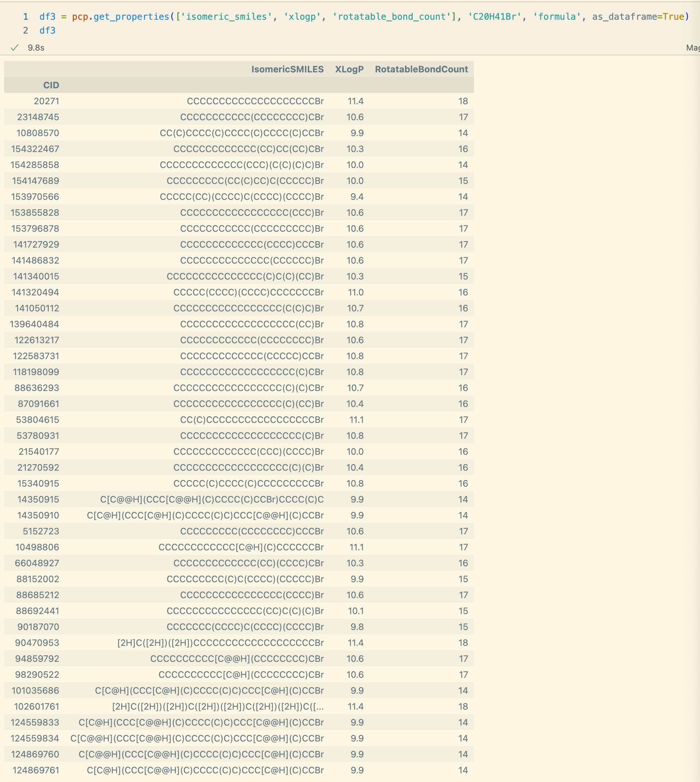
Task: Click CID 154285858 cell
Action: 35,165
